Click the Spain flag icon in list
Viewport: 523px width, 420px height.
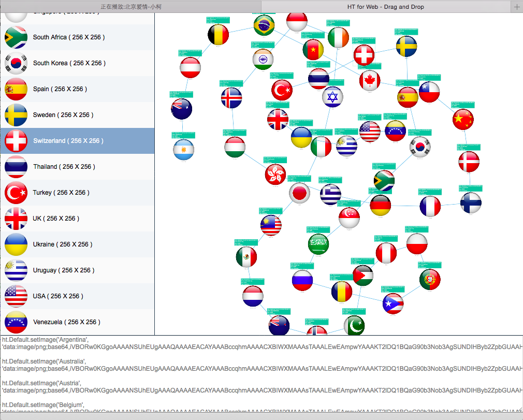[16, 89]
